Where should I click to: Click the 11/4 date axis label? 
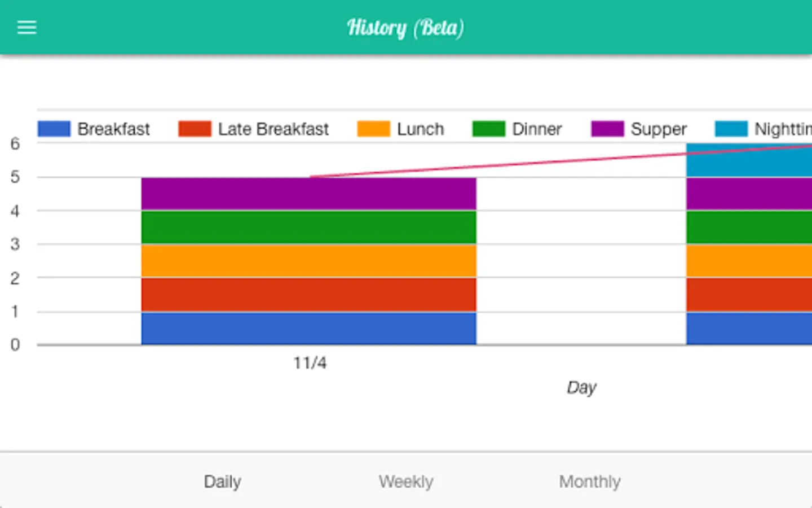point(310,363)
